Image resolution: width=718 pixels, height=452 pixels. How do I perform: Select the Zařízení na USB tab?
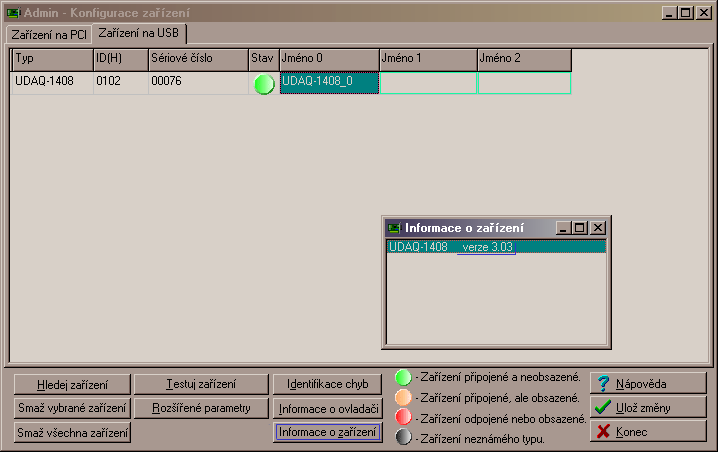pyautogui.click(x=139, y=33)
